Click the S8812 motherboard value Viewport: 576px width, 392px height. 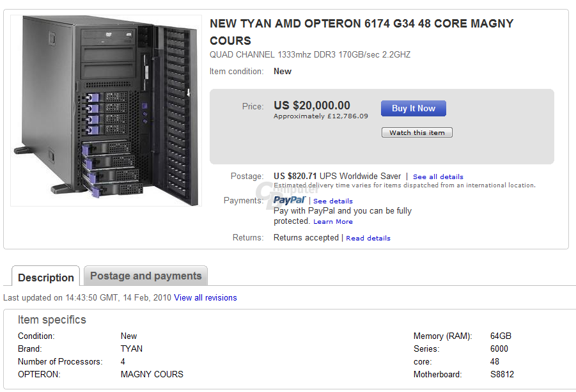502,374
